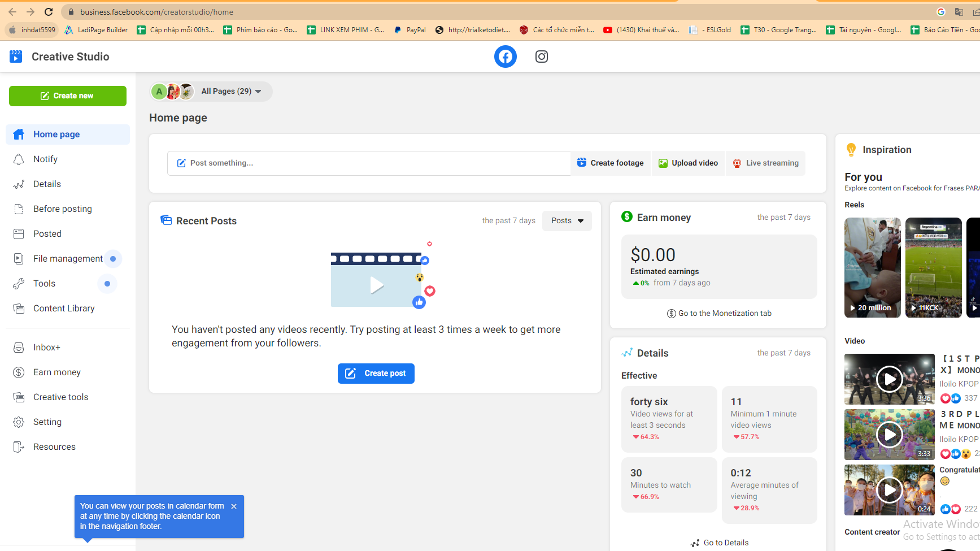The image size is (980, 551).
Task: Play the 20 million reel thumbnail
Action: pyautogui.click(x=873, y=268)
